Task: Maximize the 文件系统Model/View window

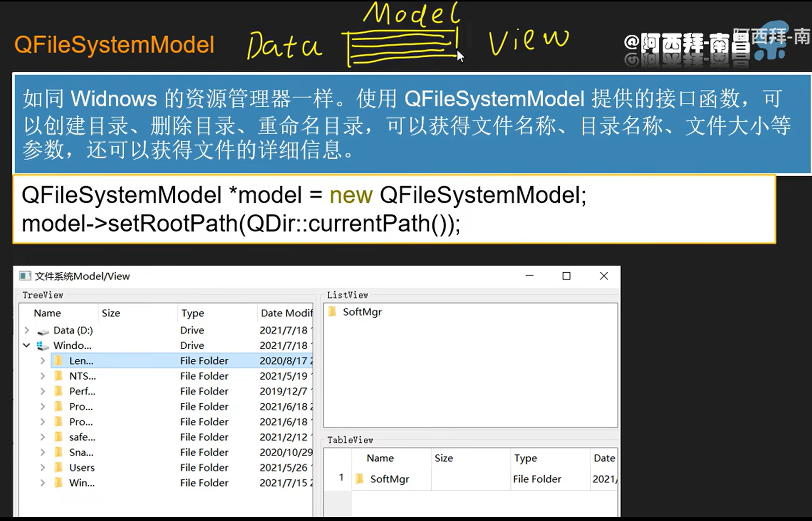Action: (566, 276)
